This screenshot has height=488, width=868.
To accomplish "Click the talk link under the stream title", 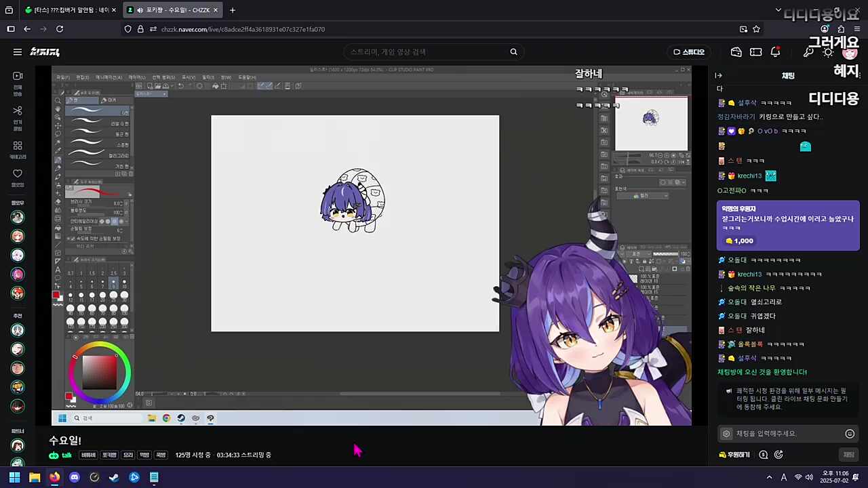I will pos(60,455).
